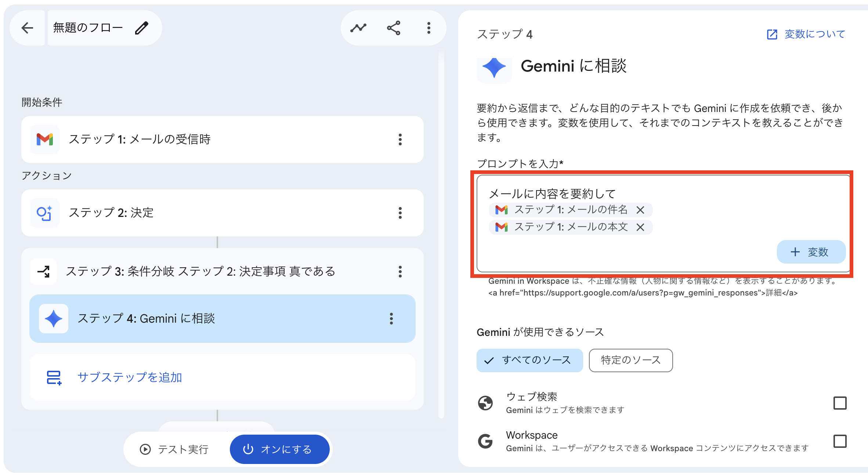Click the external link icon beside 変数について
The height and width of the screenshot is (475, 868).
click(772, 35)
